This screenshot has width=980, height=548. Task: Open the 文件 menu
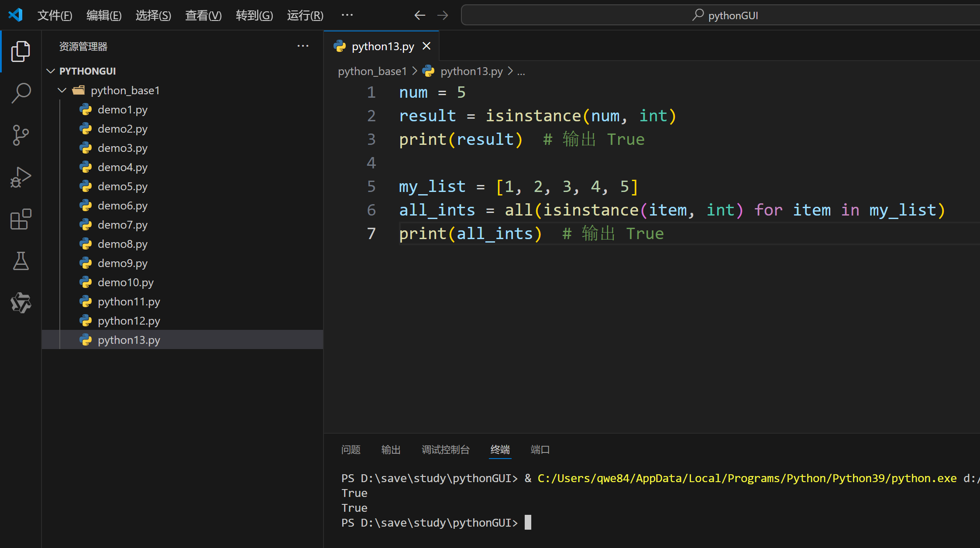tap(55, 15)
